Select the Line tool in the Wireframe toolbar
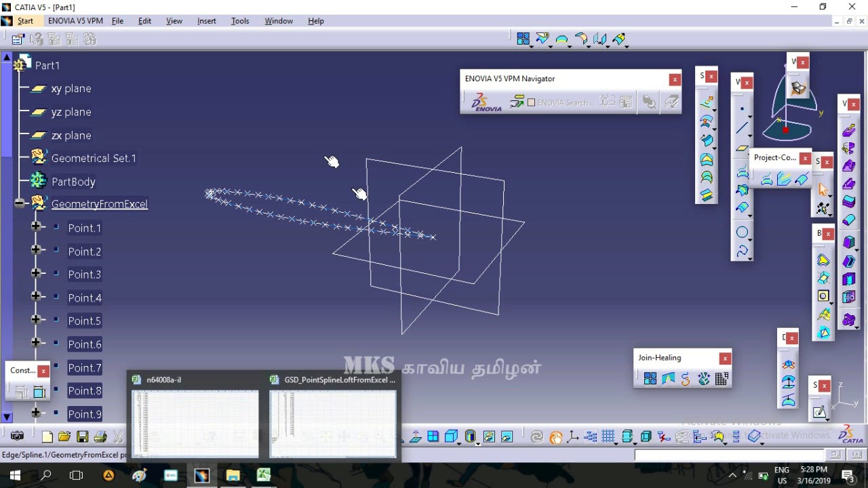Screen dimensions: 868x488 pyautogui.click(x=742, y=127)
